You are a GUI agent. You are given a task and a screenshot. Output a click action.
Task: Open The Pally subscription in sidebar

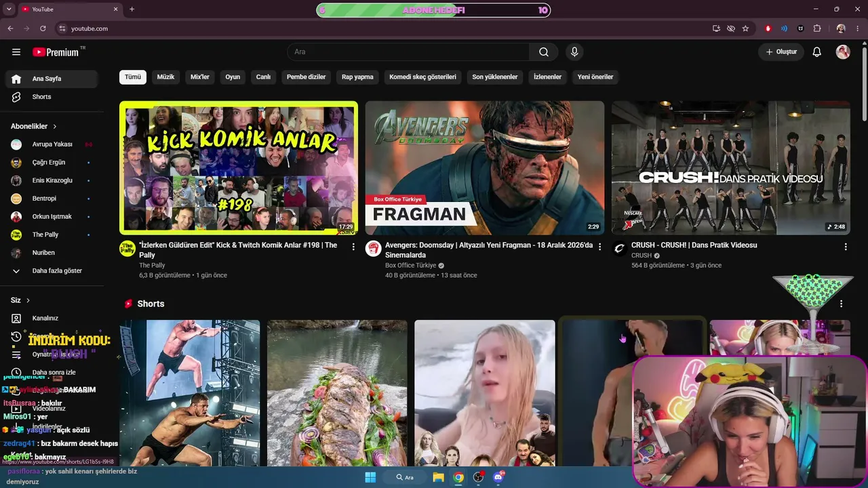tap(52, 235)
